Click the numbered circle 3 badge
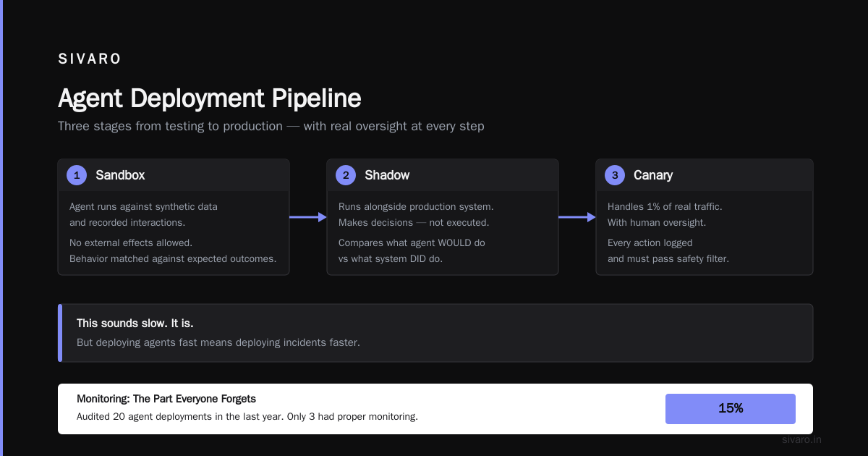 [x=615, y=175]
